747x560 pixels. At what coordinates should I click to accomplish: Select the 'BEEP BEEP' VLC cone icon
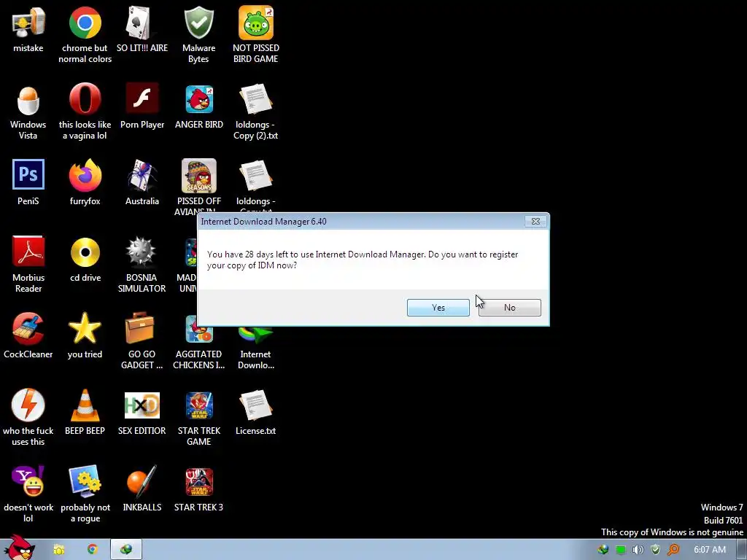[x=85, y=413]
